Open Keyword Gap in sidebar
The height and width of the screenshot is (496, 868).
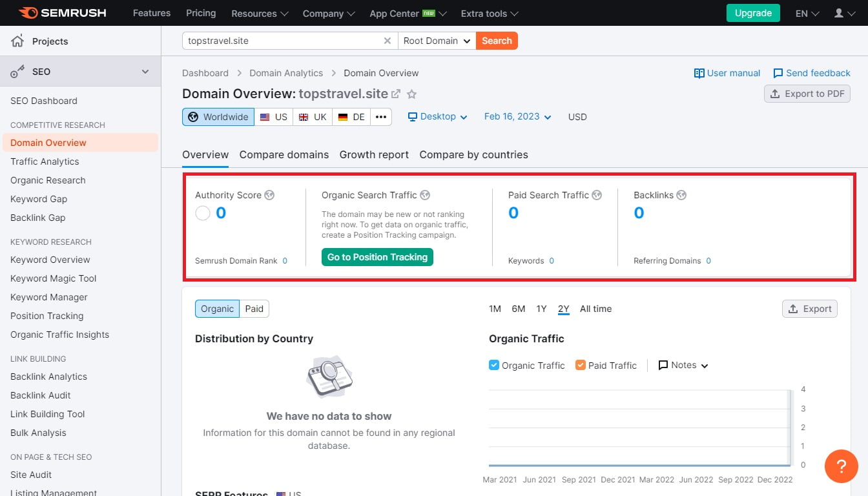click(39, 199)
